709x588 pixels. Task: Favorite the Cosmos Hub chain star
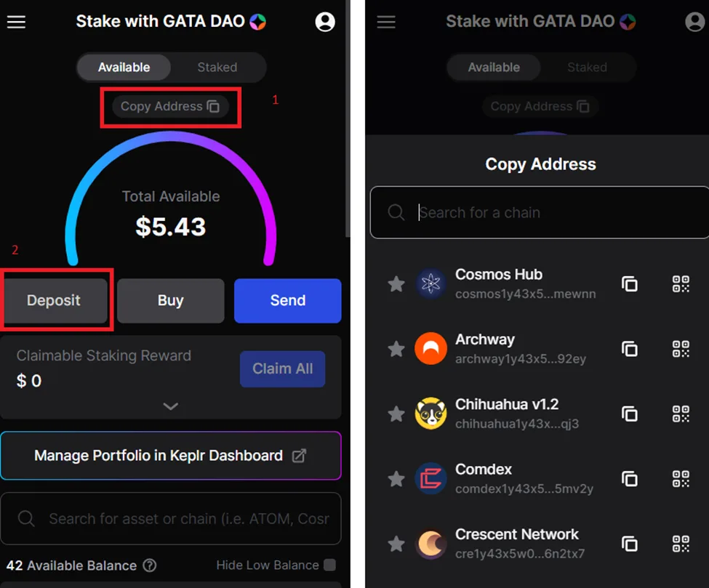396,284
